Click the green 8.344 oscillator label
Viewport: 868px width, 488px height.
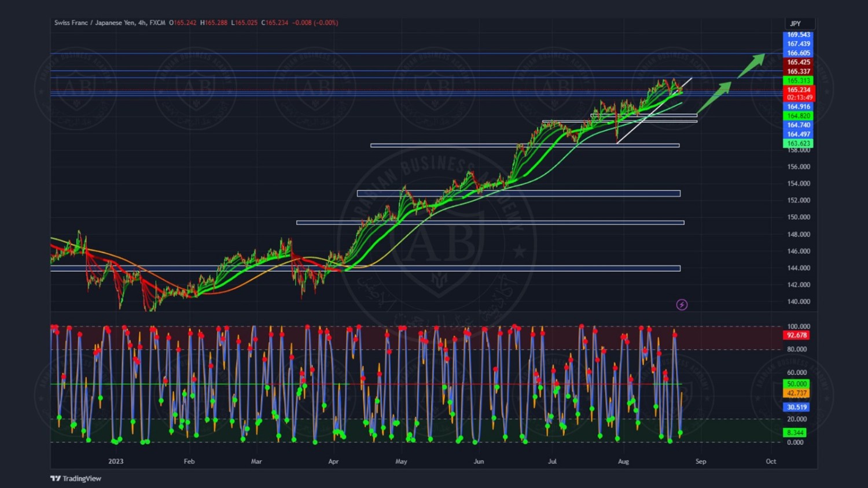pyautogui.click(x=796, y=432)
